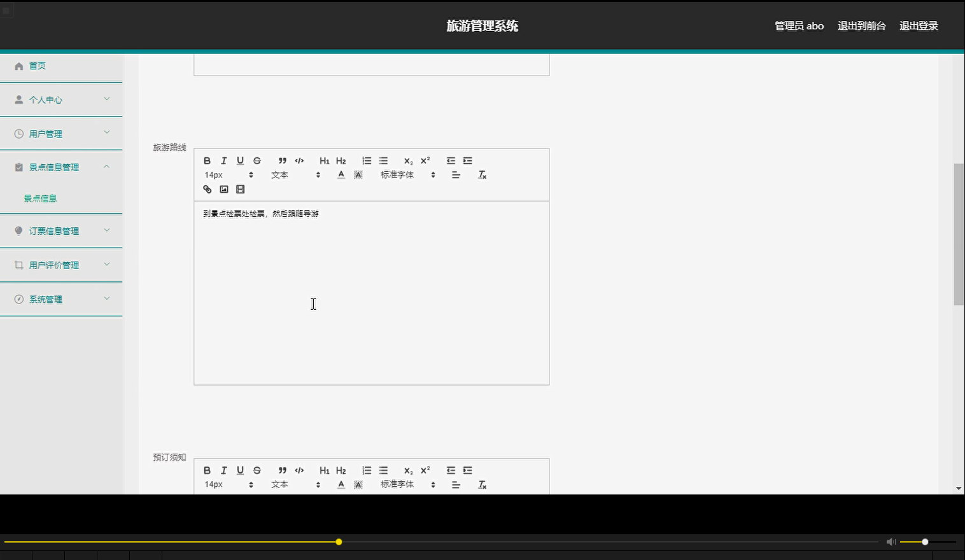The image size is (965, 560).
Task: Open 文本 heading dropdown in 旅游路线 editor
Action: pyautogui.click(x=295, y=175)
